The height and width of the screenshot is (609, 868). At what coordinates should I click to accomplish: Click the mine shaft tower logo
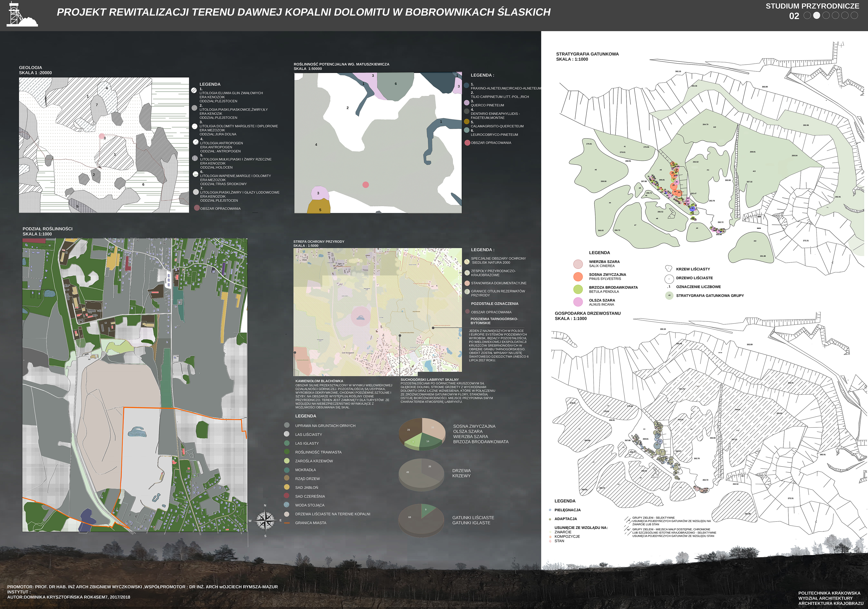[x=22, y=14]
